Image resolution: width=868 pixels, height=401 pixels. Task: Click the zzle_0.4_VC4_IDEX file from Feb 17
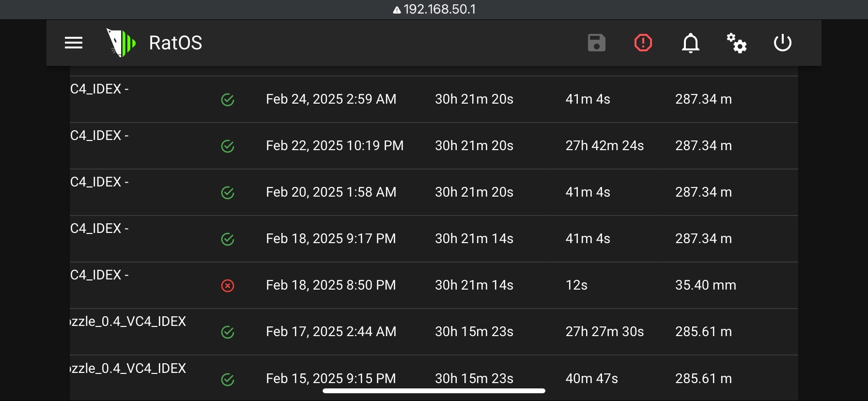coord(128,322)
